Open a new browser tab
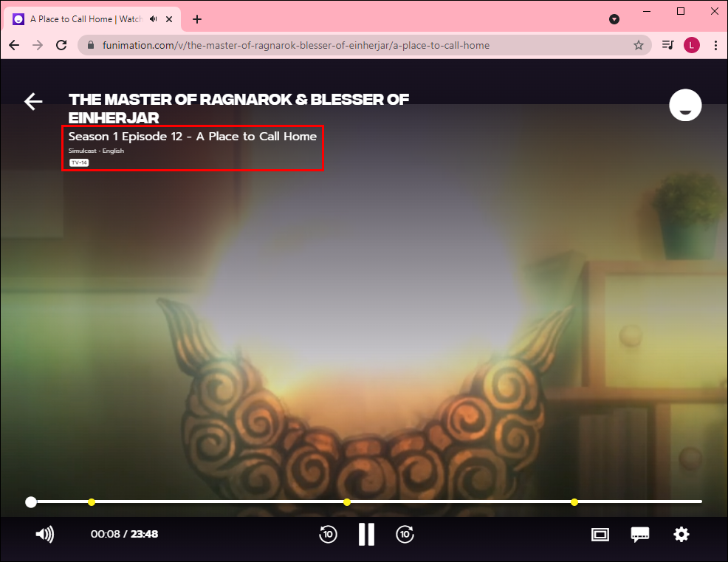 (197, 19)
